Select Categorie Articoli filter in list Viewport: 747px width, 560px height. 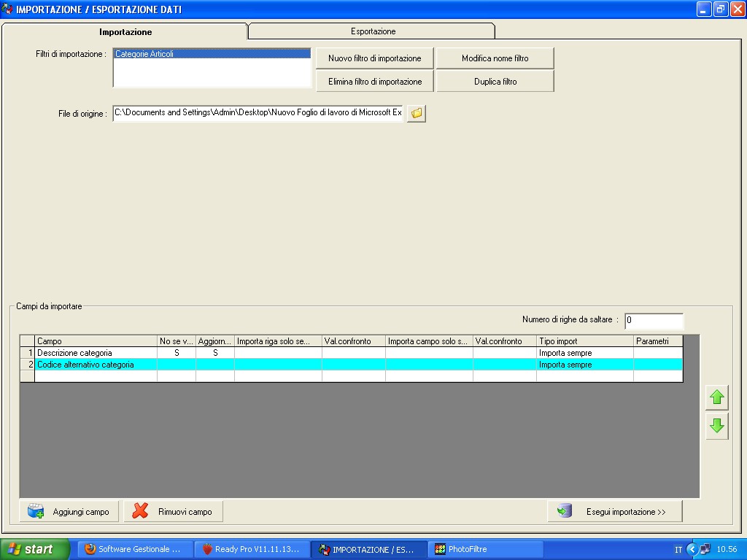coord(212,54)
